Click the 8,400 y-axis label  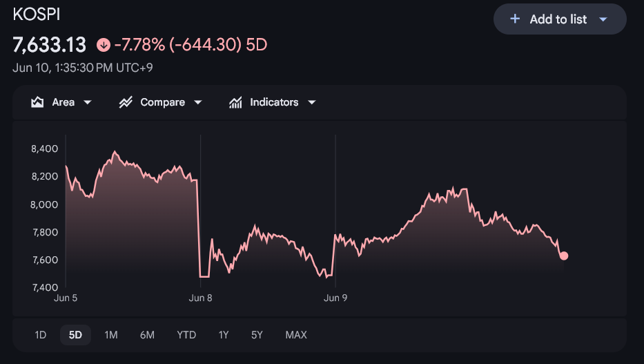[x=45, y=149]
